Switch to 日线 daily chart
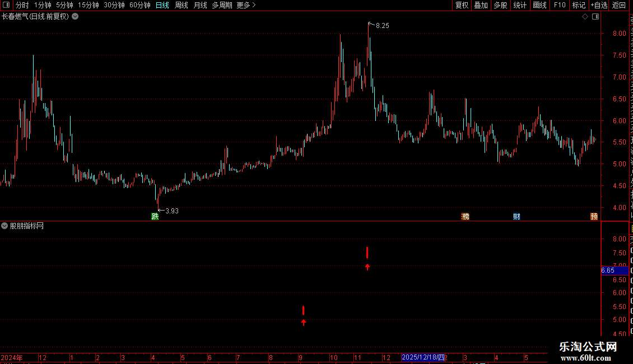The width and height of the screenshot is (633, 364). [x=162, y=5]
